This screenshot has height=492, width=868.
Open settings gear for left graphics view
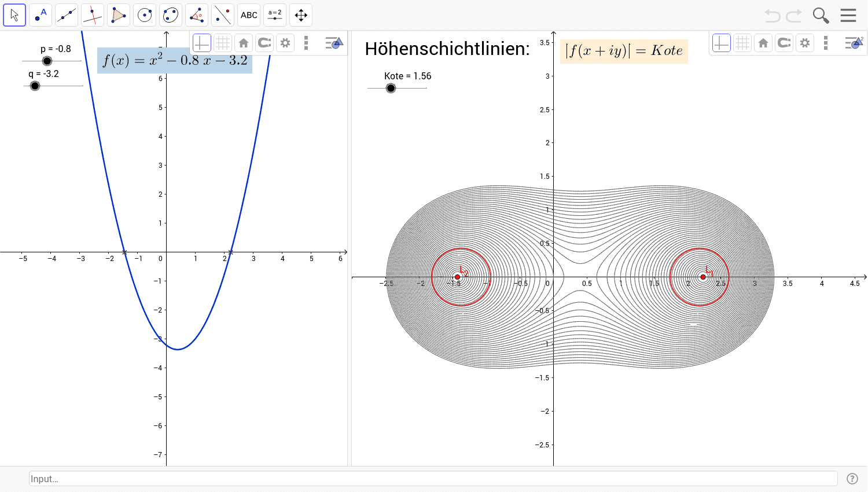point(285,43)
